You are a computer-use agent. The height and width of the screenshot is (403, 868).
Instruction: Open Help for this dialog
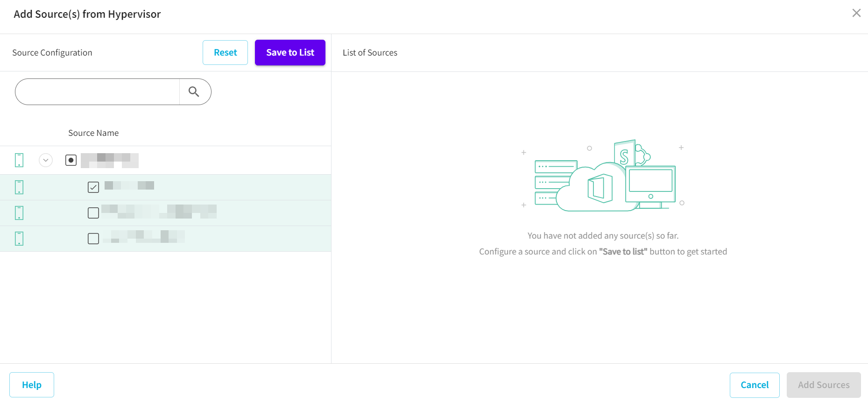tap(32, 385)
